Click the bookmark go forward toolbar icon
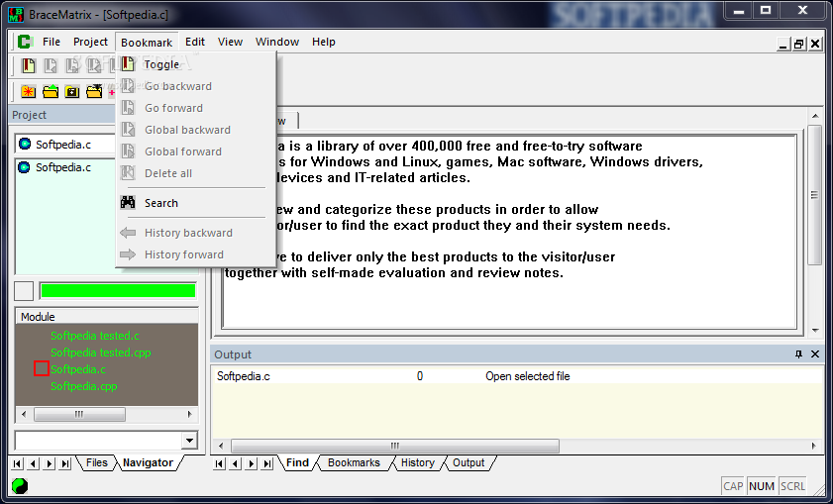This screenshot has height=504, width=833. click(x=71, y=65)
